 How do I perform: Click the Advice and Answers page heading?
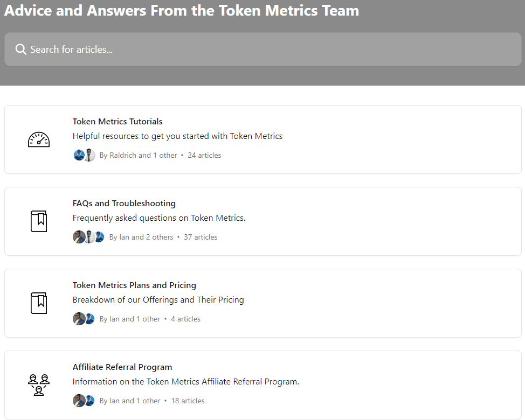tap(182, 11)
